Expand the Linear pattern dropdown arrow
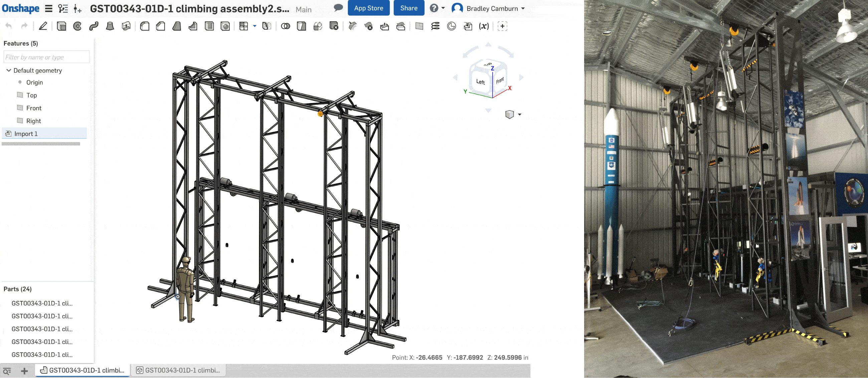The width and height of the screenshot is (868, 378). coord(255,26)
